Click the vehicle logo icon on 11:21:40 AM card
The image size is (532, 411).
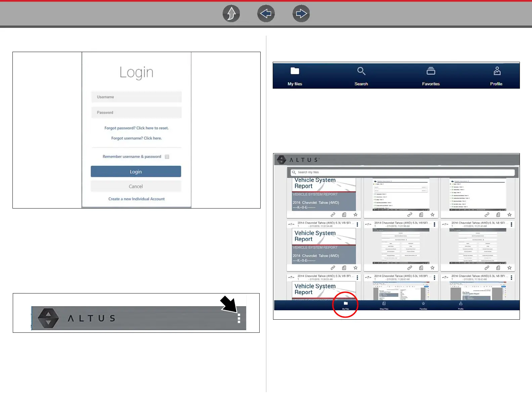(x=445, y=224)
